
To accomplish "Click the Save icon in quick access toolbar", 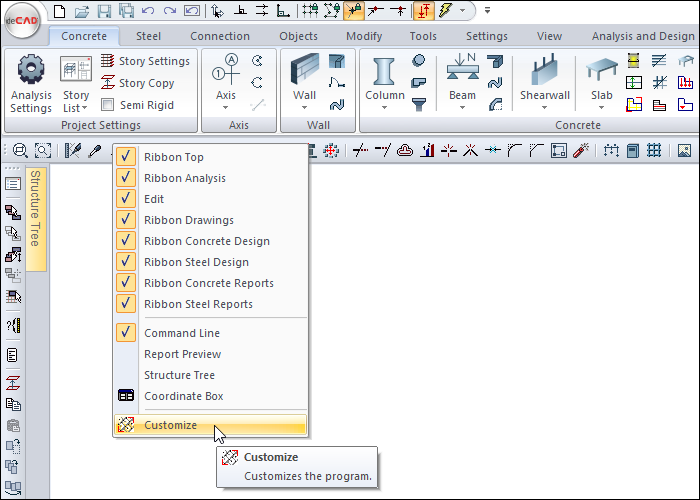I will 104,11.
